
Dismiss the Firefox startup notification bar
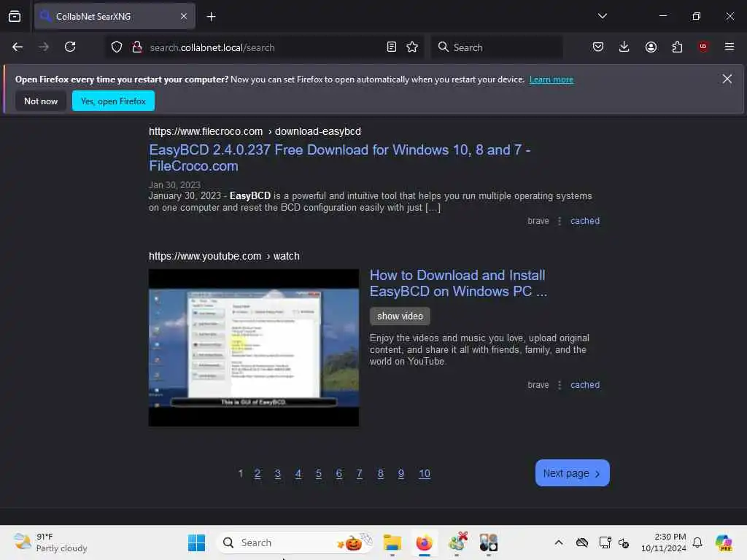point(727,79)
